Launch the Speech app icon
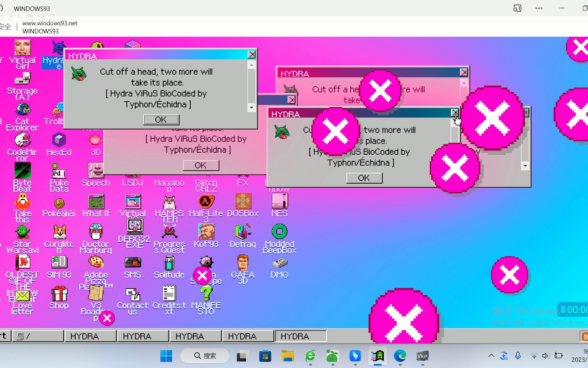Image resolution: width=588 pixels, height=368 pixels. click(96, 174)
